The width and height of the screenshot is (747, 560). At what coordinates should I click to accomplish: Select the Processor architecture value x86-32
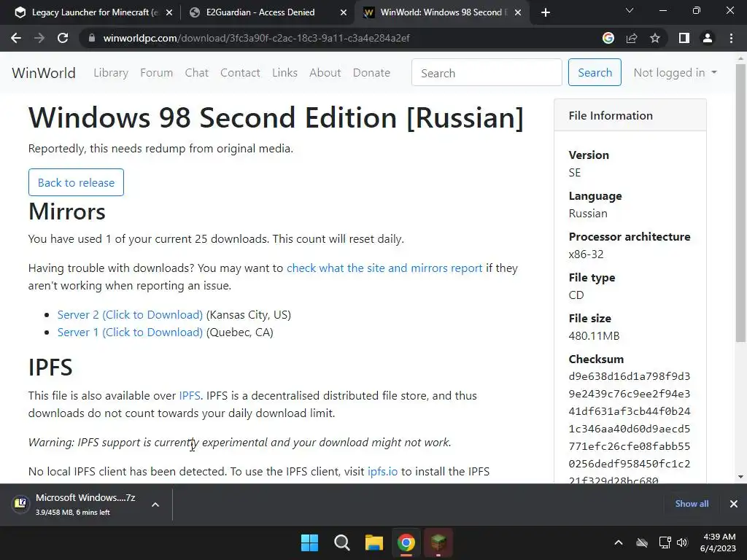[586, 254]
